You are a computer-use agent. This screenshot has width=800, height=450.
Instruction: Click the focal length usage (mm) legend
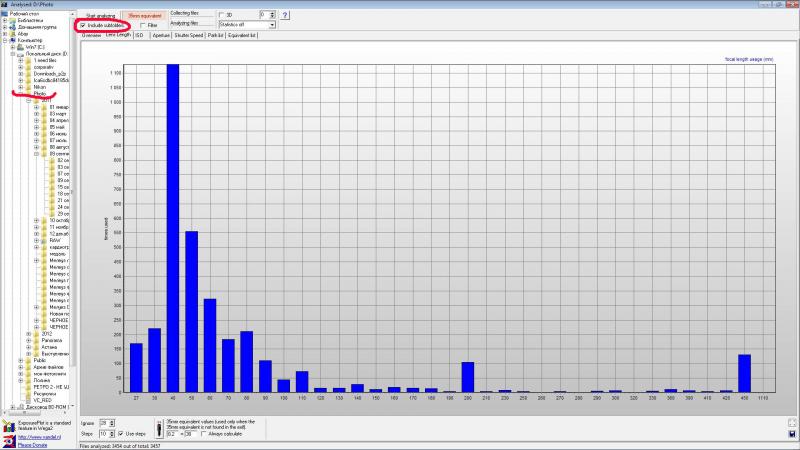click(x=748, y=59)
